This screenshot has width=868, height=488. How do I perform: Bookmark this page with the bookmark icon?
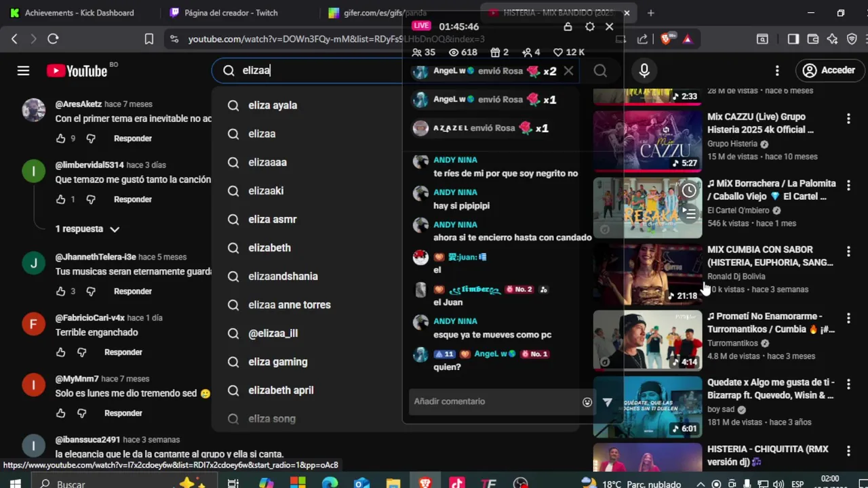coord(149,39)
